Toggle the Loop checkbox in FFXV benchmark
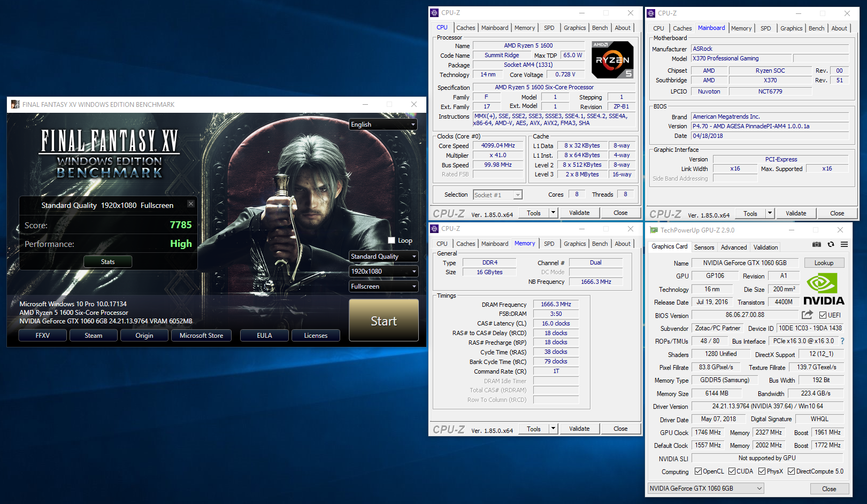This screenshot has width=867, height=504. 392,241
